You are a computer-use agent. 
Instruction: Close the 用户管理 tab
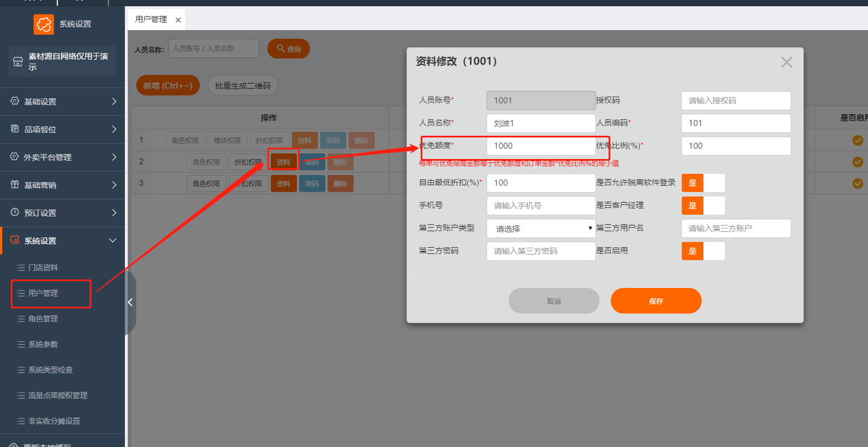178,20
